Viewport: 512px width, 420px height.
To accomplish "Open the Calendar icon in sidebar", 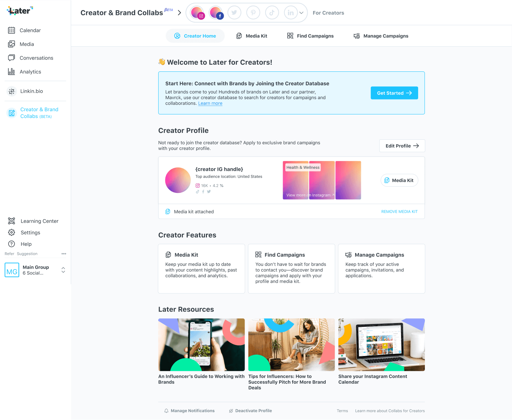I will (x=12, y=30).
